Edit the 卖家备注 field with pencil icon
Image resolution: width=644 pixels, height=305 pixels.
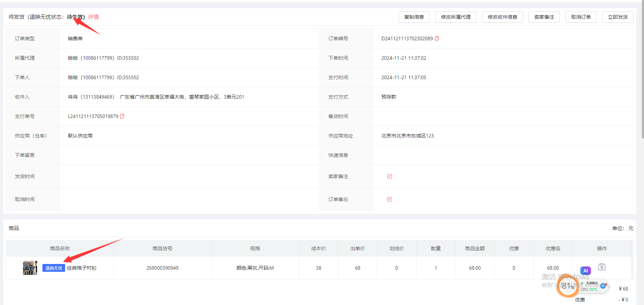tap(389, 176)
